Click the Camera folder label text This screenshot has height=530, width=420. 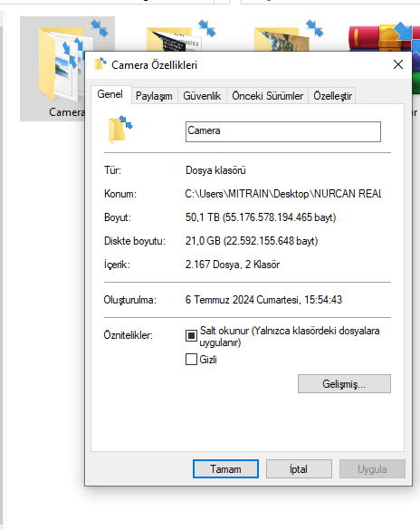point(67,111)
